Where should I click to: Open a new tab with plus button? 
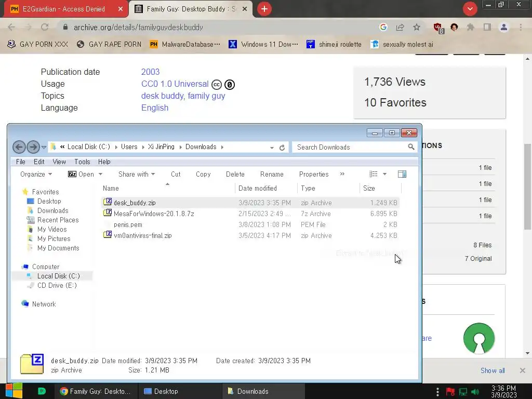(264, 9)
